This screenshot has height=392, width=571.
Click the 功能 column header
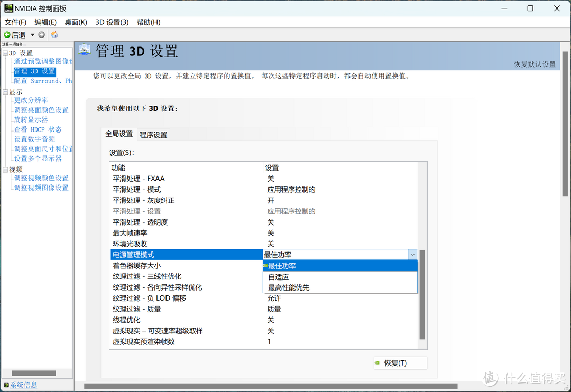(x=187, y=168)
